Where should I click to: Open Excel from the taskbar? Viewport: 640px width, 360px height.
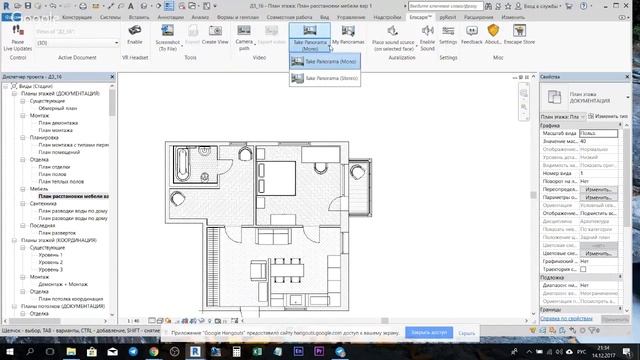[257, 351]
